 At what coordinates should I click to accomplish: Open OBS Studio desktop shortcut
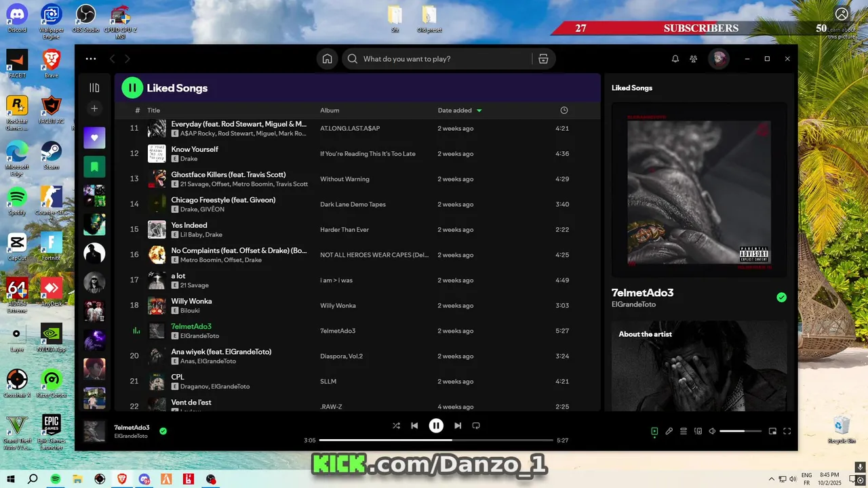[x=85, y=18]
